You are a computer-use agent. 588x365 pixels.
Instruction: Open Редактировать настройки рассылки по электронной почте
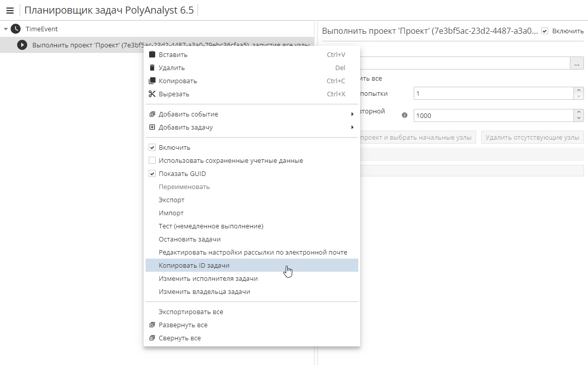(253, 253)
